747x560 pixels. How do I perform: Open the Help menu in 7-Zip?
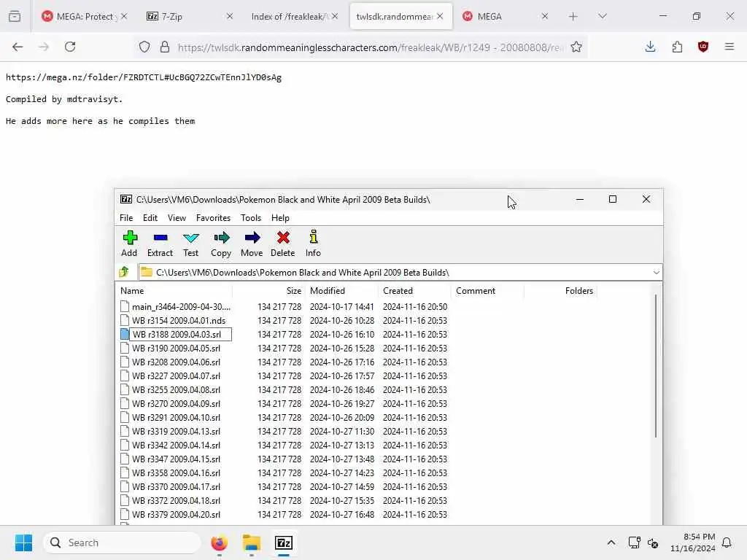click(x=281, y=217)
